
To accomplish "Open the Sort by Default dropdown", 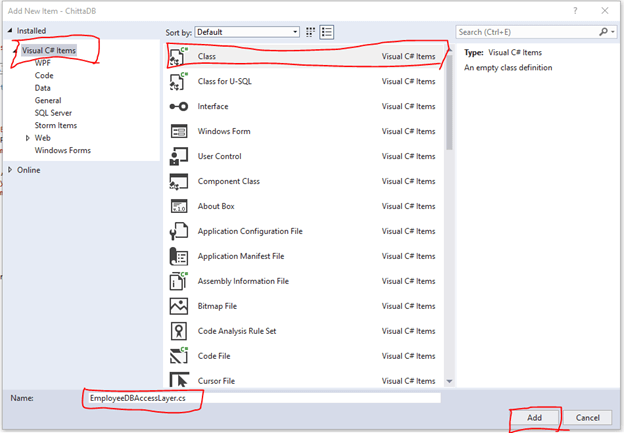I will point(247,32).
